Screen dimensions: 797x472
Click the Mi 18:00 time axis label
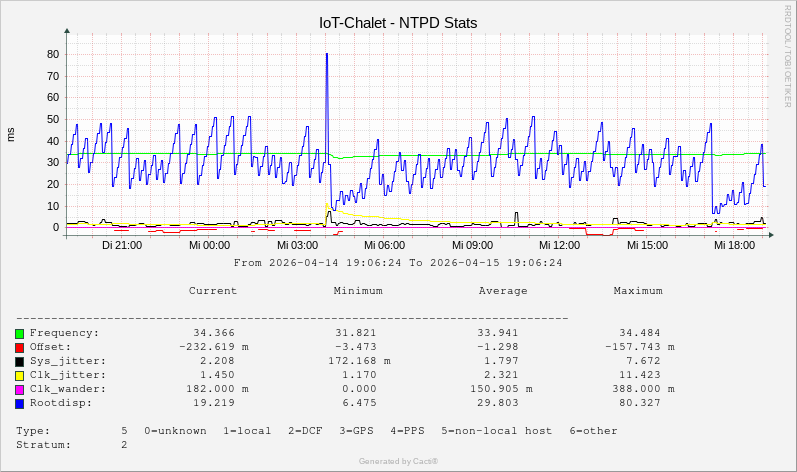click(735, 245)
